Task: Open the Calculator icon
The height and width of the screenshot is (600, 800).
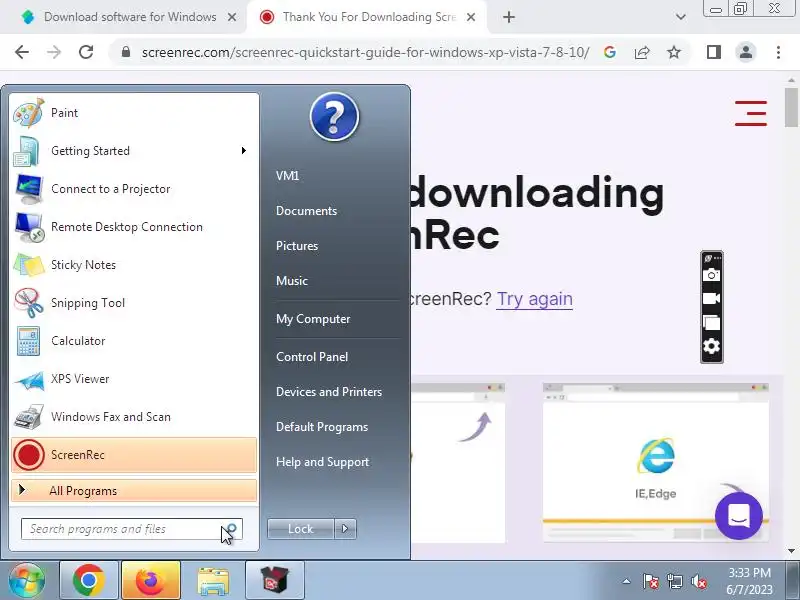Action: (x=29, y=341)
